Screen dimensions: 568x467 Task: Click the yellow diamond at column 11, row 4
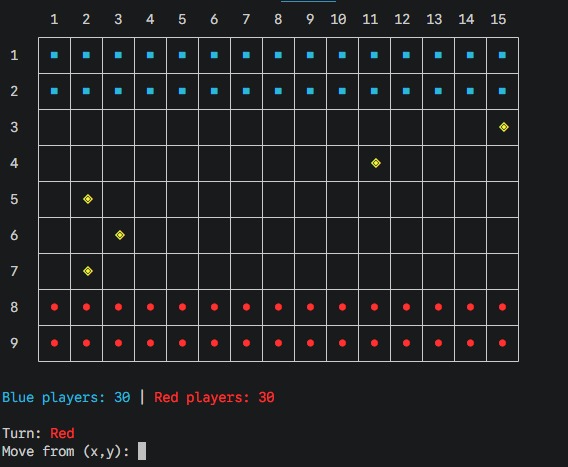376,163
